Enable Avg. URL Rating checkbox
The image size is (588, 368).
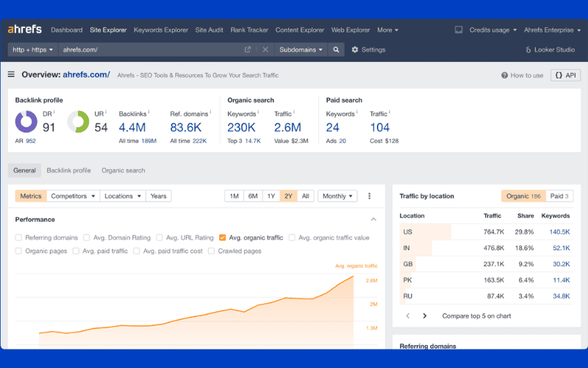tap(159, 237)
